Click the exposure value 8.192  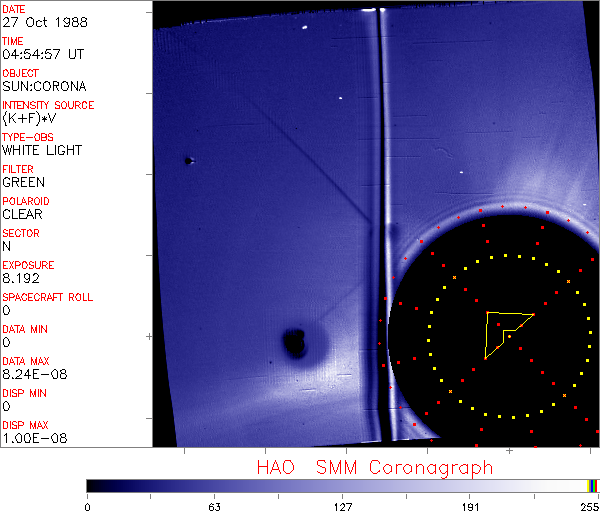tap(21, 278)
